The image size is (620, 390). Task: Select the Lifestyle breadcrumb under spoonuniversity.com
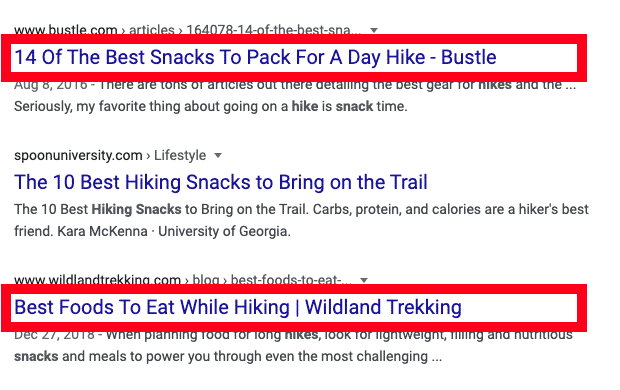click(x=180, y=155)
